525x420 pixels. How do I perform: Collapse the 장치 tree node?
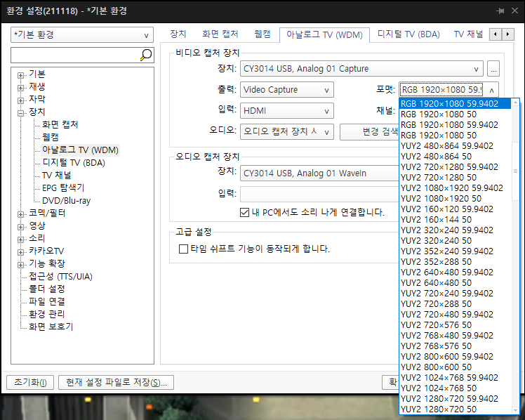tap(21, 112)
